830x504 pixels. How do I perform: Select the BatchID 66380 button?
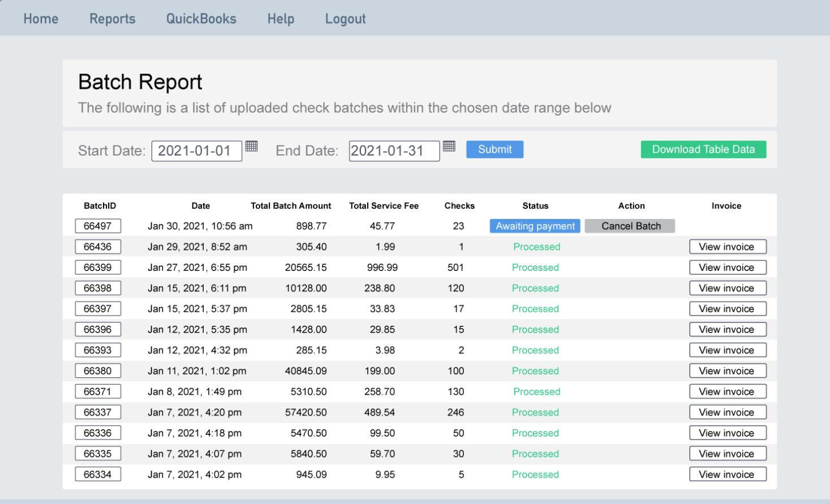(x=98, y=371)
